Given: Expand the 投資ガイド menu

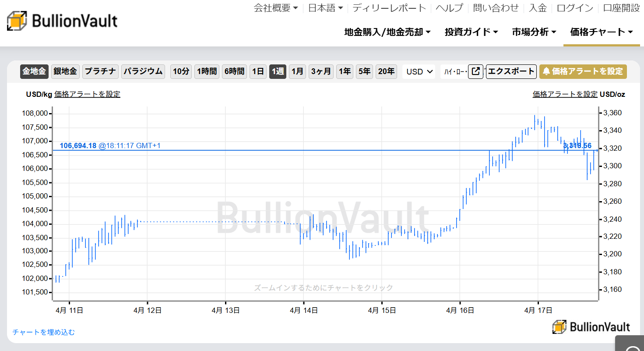Looking at the screenshot, I should pyautogui.click(x=472, y=32).
